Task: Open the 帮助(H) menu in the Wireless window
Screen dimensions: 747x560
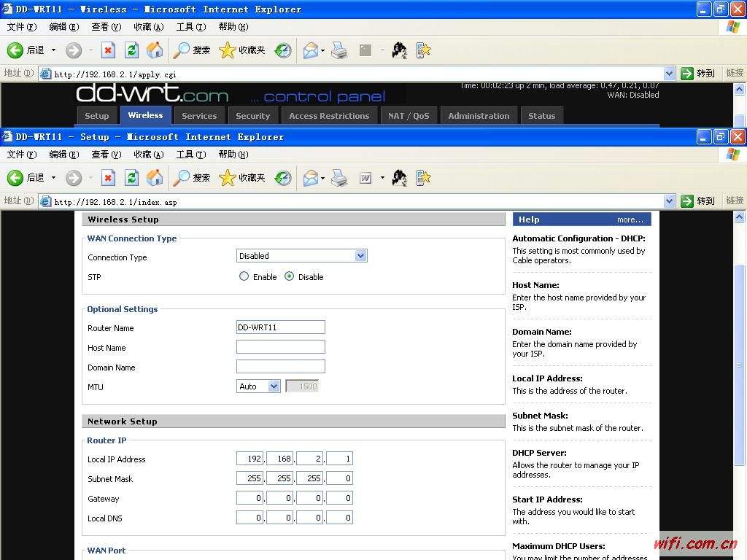Action: pyautogui.click(x=233, y=27)
